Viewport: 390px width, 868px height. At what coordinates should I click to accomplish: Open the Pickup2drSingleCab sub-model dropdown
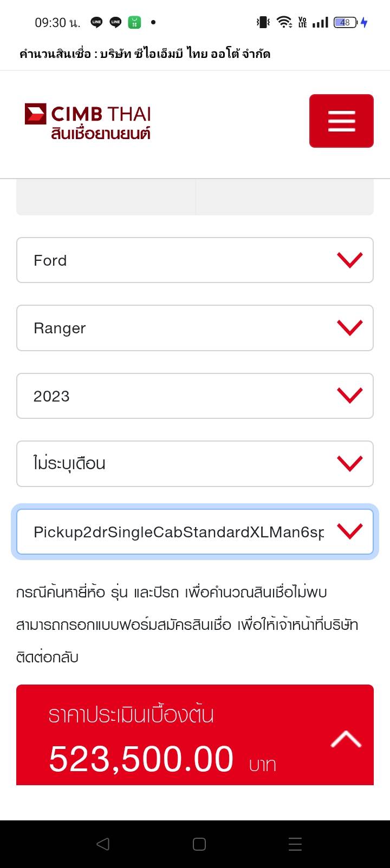(195, 532)
